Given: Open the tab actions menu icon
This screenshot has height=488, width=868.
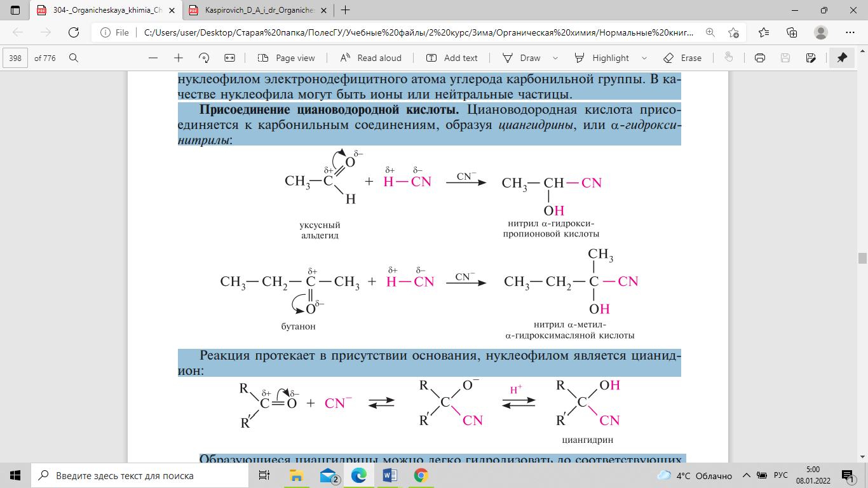Looking at the screenshot, I should [16, 11].
